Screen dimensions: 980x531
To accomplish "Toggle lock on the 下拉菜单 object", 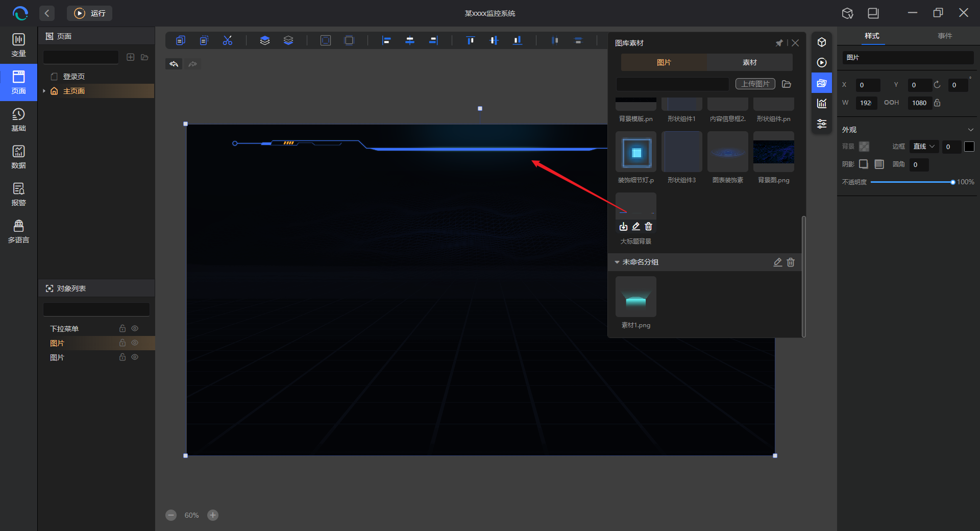I will pos(122,328).
